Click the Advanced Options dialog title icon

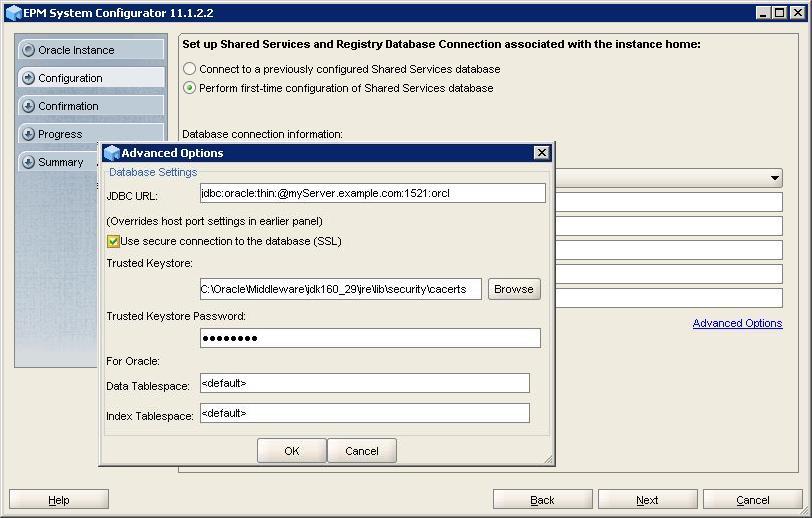coord(112,153)
